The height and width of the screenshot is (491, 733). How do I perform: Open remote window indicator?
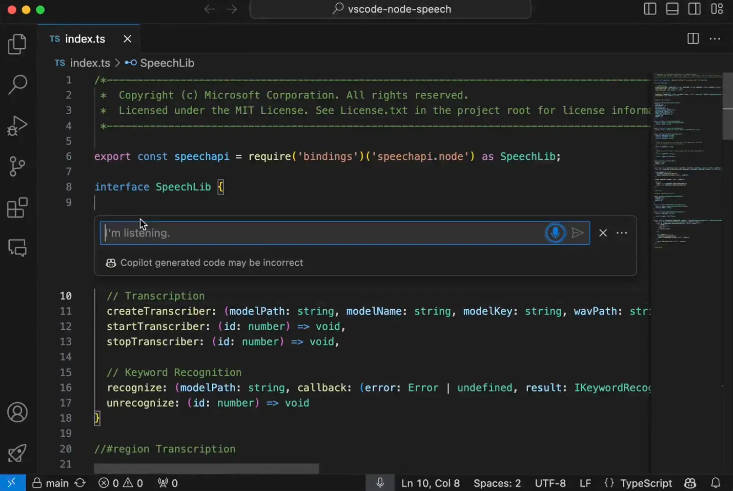tap(12, 483)
